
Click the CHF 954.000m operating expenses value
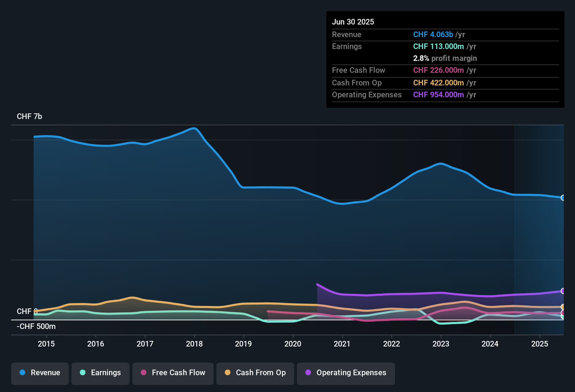coord(438,95)
